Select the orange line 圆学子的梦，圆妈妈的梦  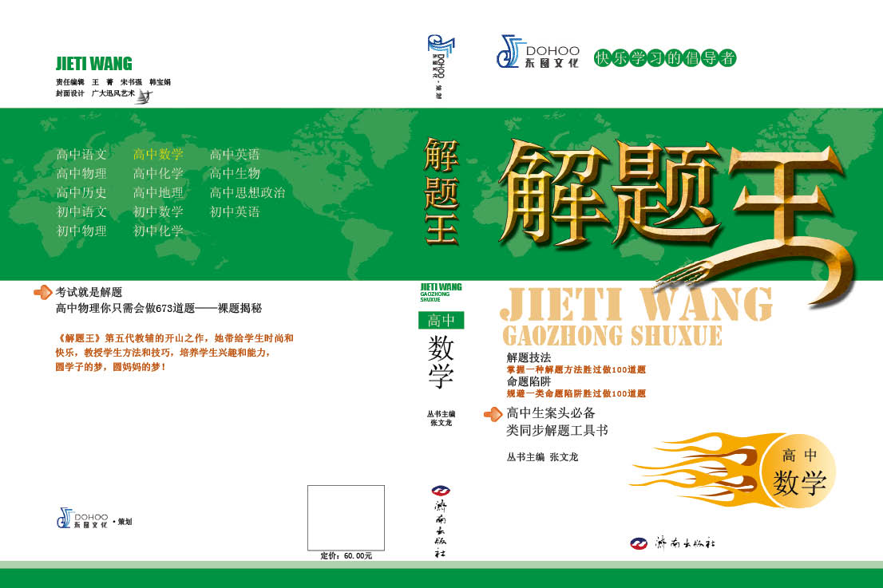[110, 367]
